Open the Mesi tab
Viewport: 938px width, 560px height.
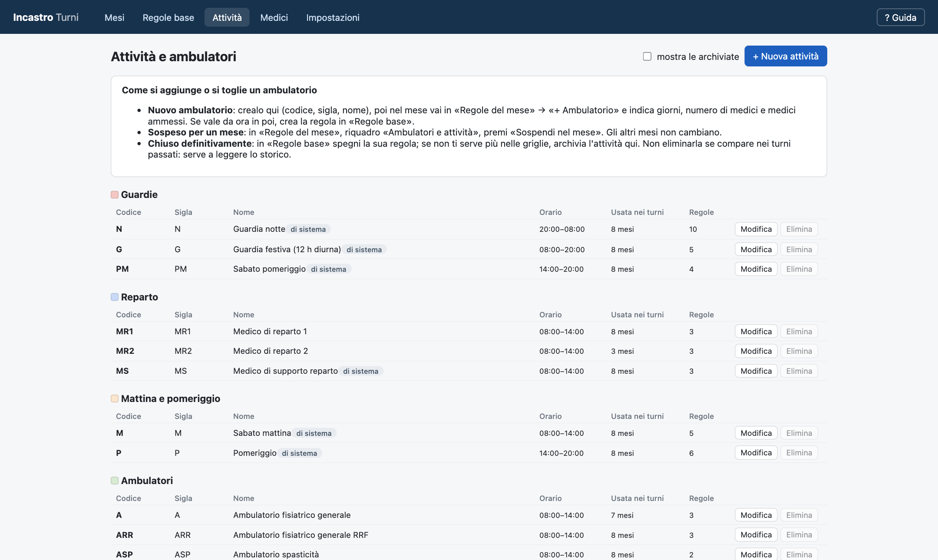click(x=114, y=17)
